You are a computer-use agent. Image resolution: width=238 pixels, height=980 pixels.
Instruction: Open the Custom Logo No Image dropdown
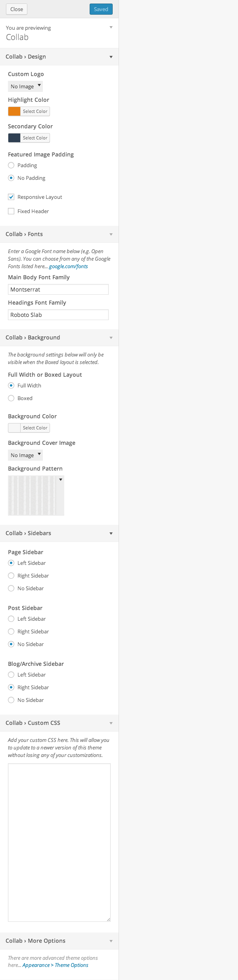pyautogui.click(x=25, y=86)
